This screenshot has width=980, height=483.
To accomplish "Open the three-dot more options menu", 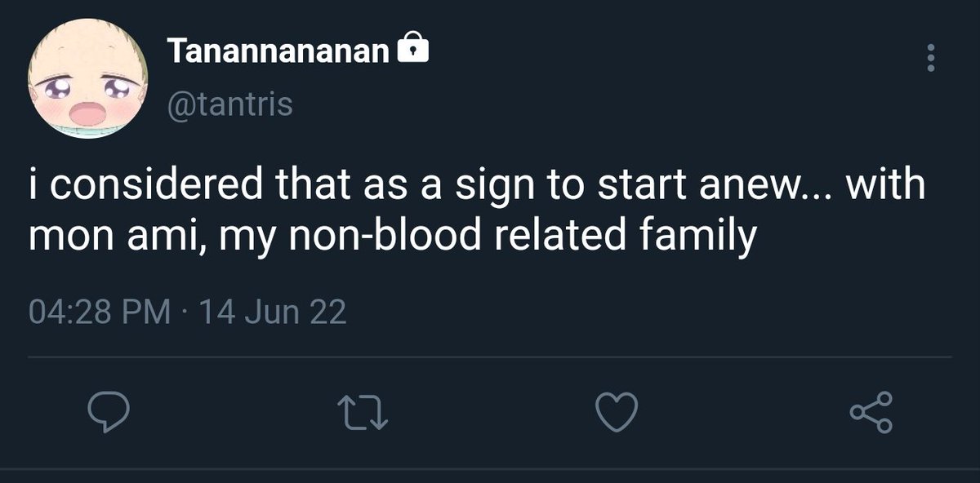I will (x=930, y=59).
